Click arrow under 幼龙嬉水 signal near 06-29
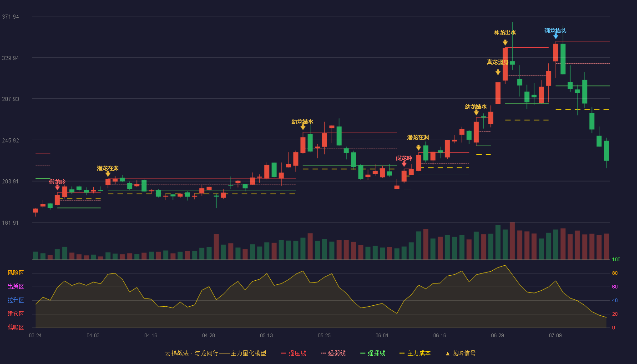This screenshot has height=364, width=637. pos(476,112)
